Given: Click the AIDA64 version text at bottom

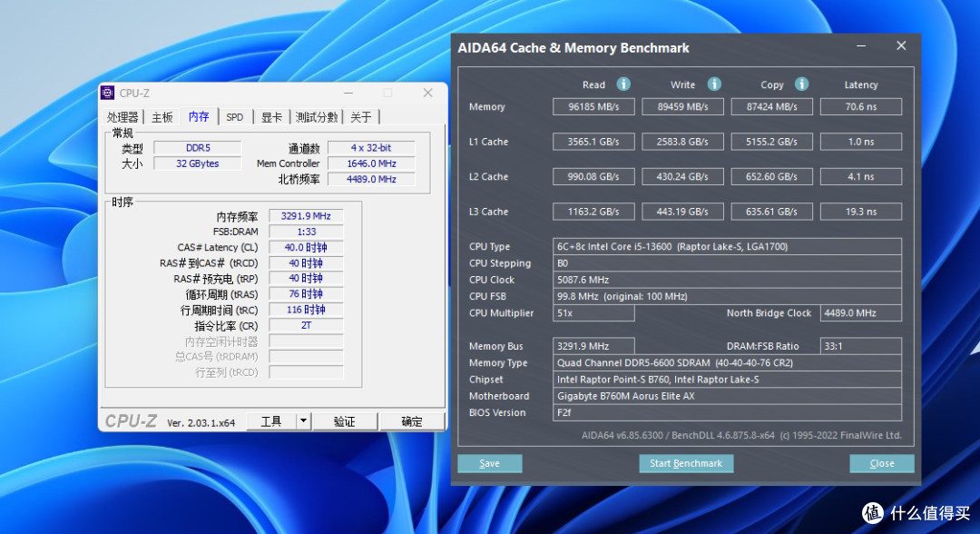Looking at the screenshot, I should click(x=741, y=435).
